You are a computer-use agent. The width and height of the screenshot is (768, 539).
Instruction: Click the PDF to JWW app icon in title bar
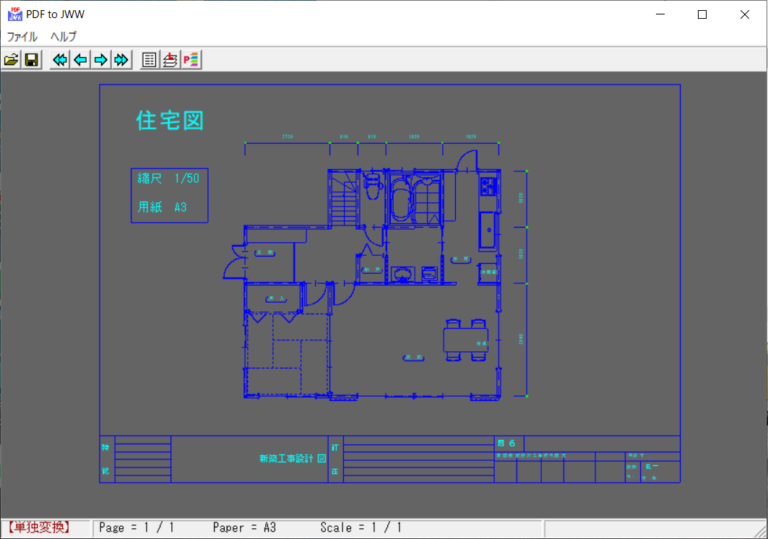click(x=14, y=14)
